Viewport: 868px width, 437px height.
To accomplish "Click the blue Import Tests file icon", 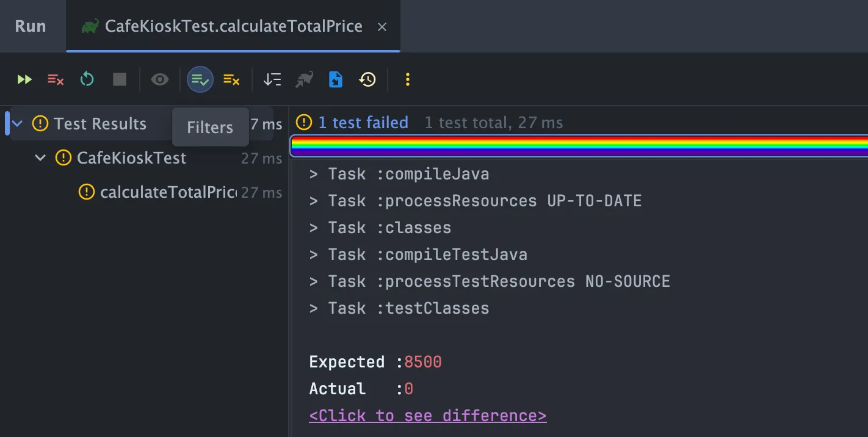I will [336, 79].
